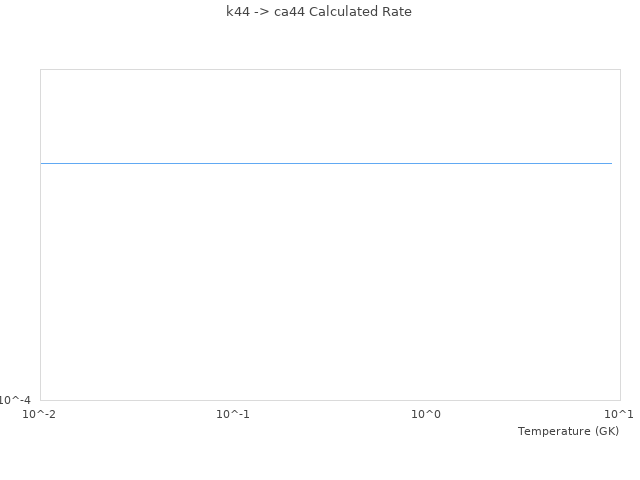This screenshot has height=480, width=640.
Task: Click the 10^-2 x-axis tick label
Action: [40, 414]
